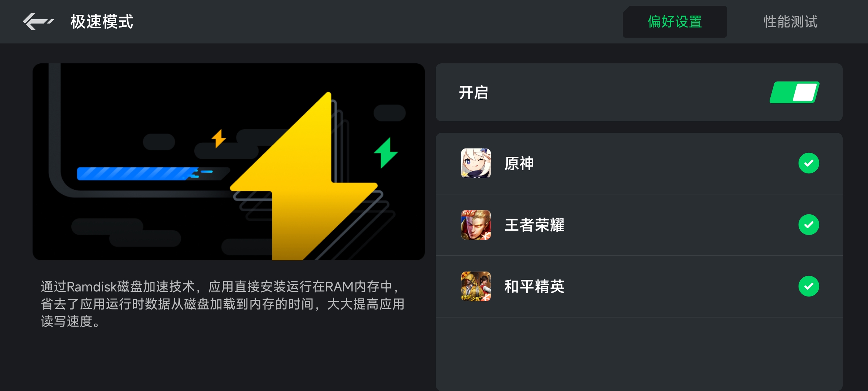Select the 偏好设置 tab
This screenshot has width=868, height=391.
(675, 22)
